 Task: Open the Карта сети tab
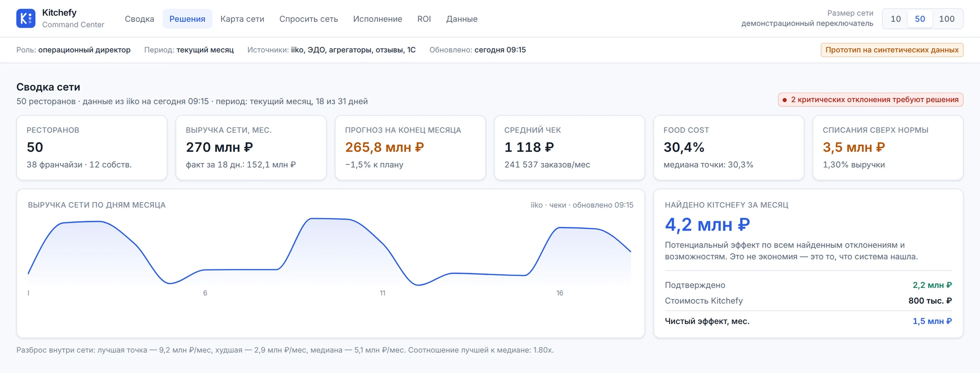click(242, 19)
